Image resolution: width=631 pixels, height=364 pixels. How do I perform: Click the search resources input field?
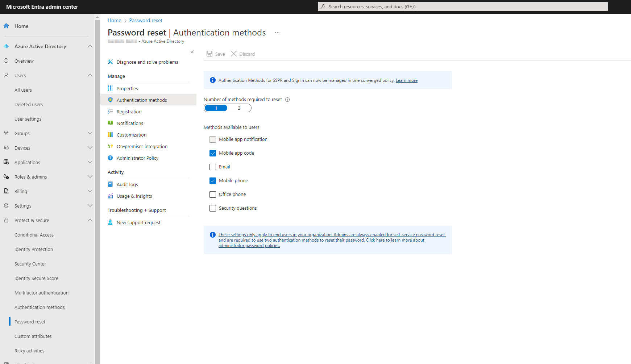(462, 7)
